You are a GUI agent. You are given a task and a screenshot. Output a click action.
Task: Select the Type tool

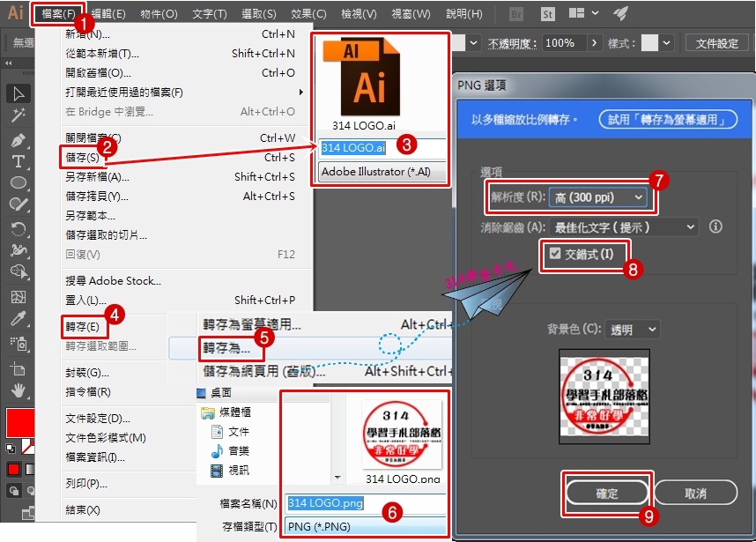tap(19, 161)
